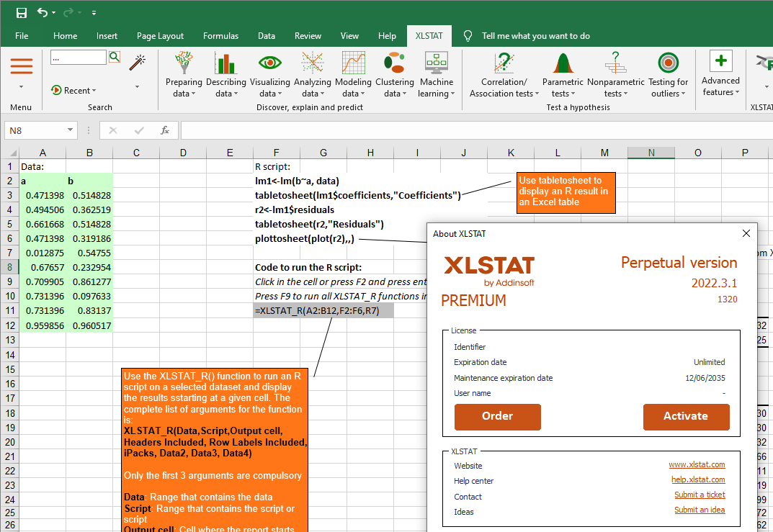
Task: Select cell with value 0.960517
Action: 89,325
